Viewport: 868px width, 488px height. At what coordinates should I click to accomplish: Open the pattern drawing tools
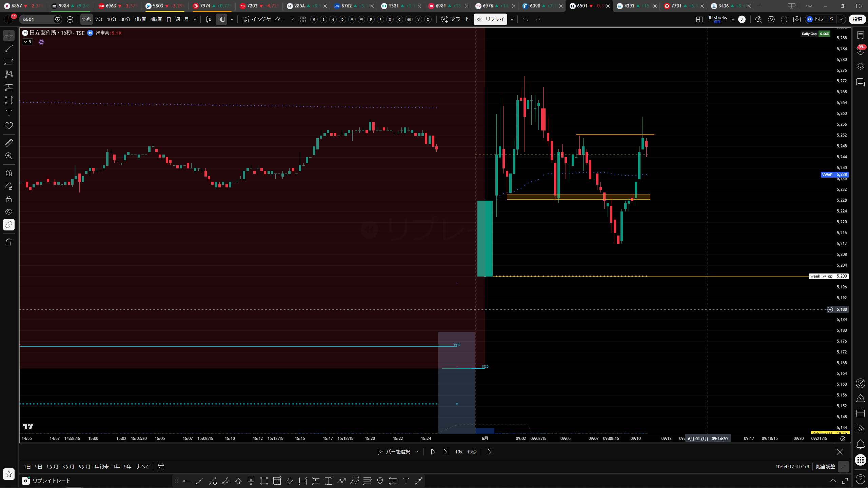tap(9, 74)
